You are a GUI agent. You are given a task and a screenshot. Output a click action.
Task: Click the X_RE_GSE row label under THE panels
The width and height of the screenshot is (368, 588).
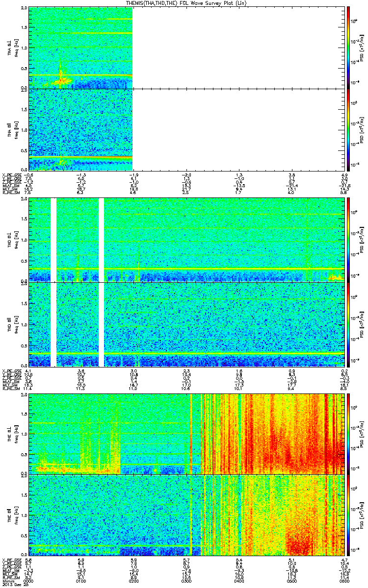11,560
